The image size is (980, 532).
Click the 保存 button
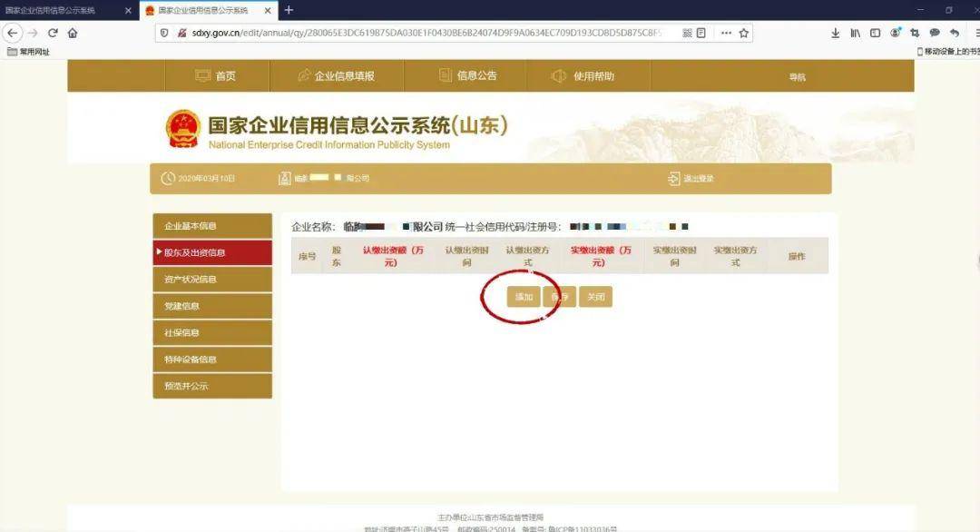(559, 297)
